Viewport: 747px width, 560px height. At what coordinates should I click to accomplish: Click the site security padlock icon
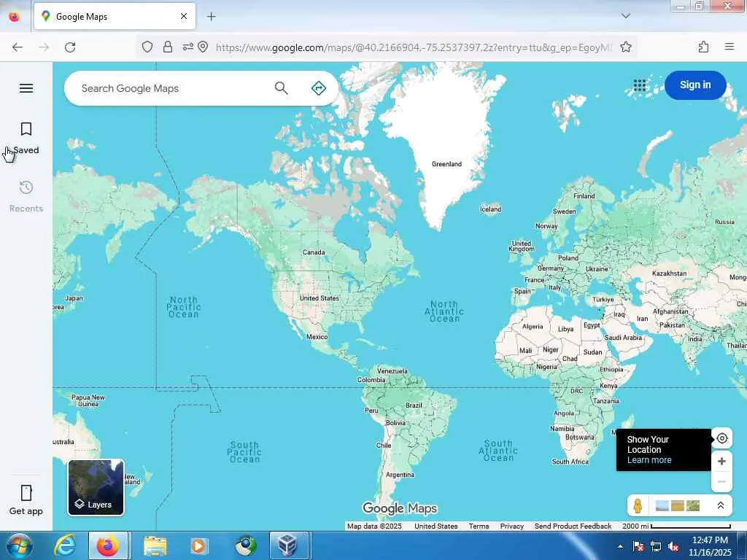[x=168, y=47]
